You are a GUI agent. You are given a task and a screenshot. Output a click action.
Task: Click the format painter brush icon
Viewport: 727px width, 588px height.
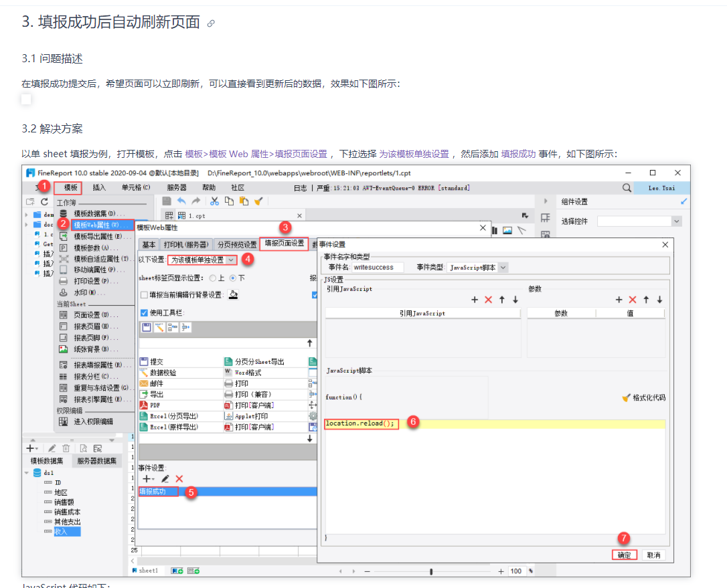click(x=258, y=201)
